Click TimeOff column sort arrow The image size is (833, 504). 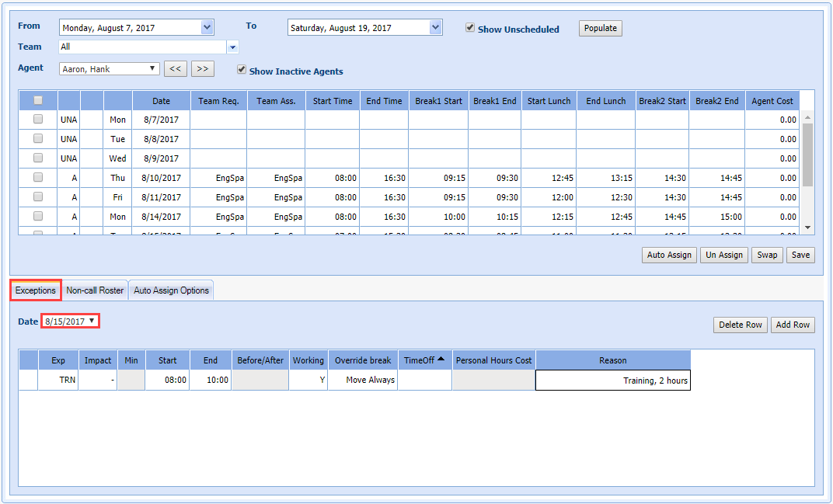point(441,359)
